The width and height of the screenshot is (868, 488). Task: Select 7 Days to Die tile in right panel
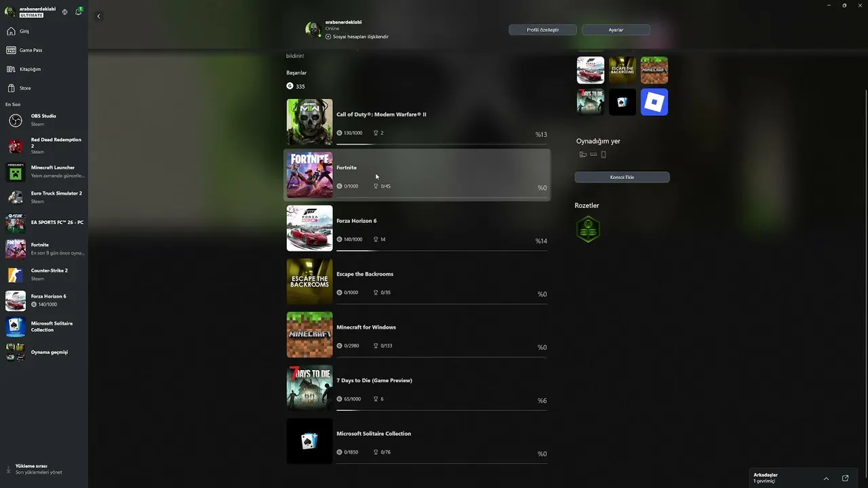pos(591,102)
